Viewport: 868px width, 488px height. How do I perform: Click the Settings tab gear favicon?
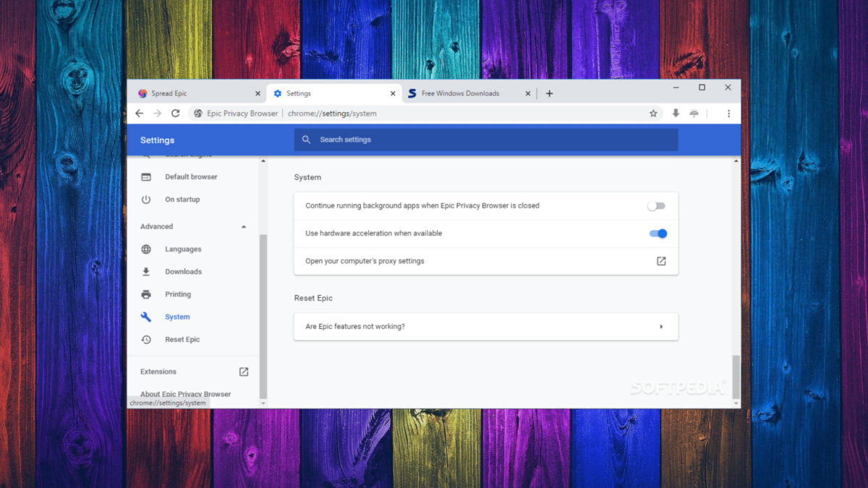[x=278, y=93]
